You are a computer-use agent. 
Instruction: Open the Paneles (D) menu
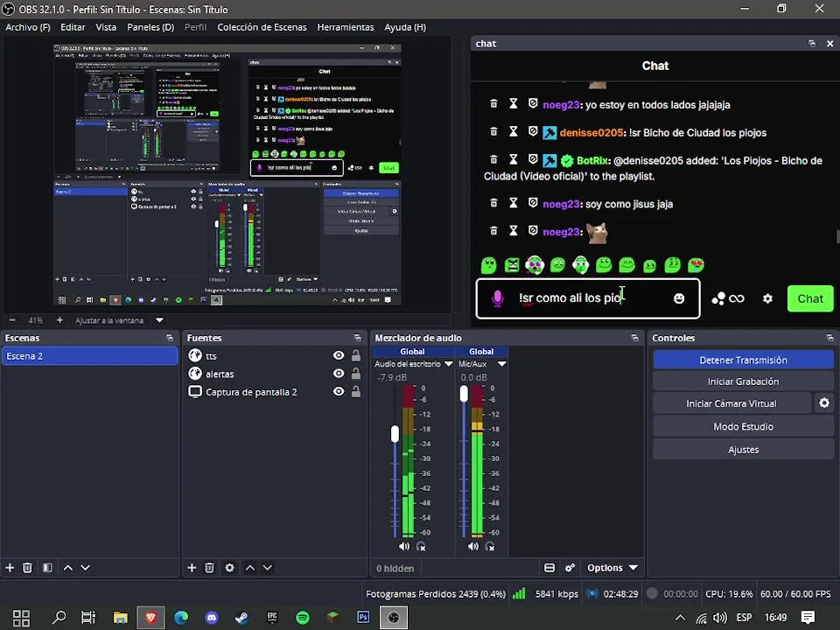[x=150, y=27]
